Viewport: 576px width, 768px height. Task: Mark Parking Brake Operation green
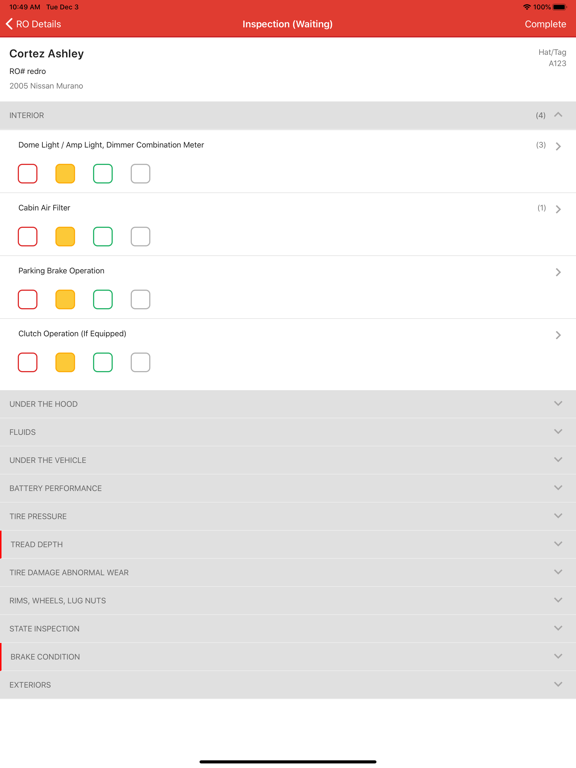103,299
